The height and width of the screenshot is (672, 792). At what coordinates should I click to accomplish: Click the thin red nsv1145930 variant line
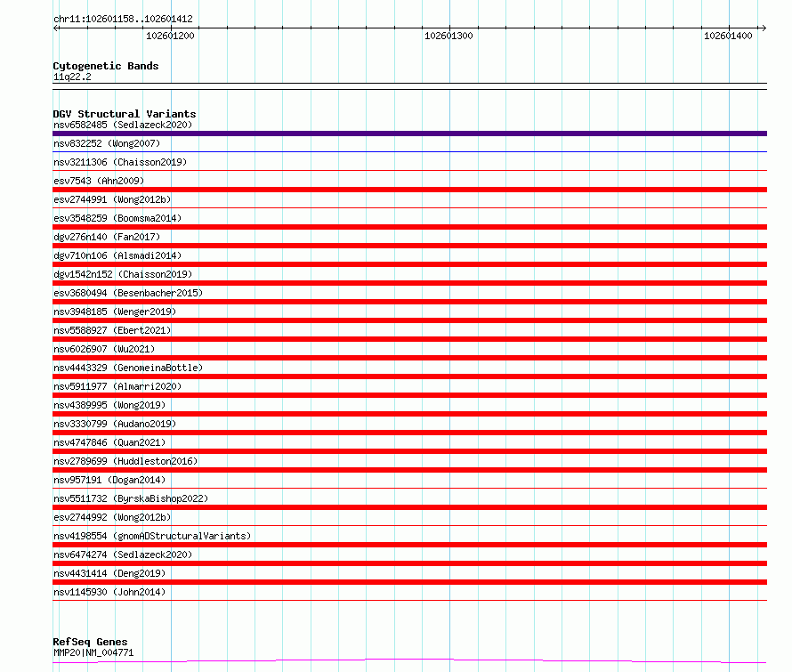(409, 600)
